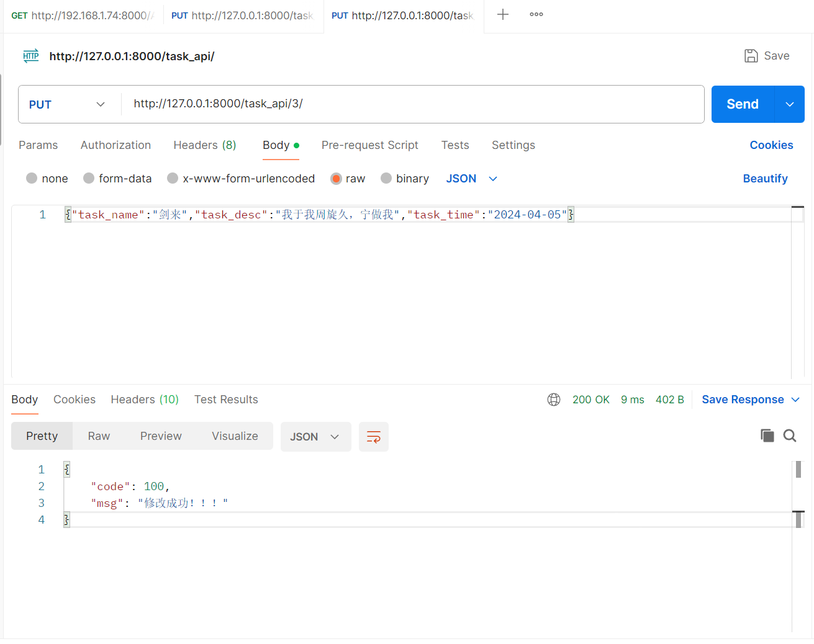
Task: Show the Test Results tab
Action: tap(226, 400)
